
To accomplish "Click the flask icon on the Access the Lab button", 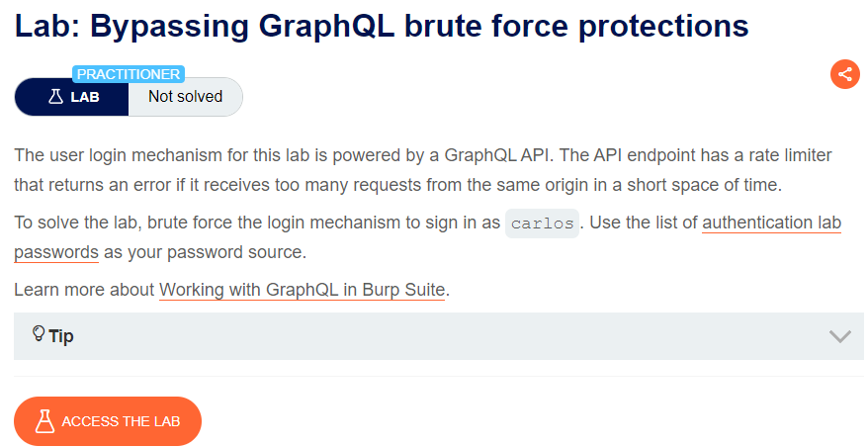I will pyautogui.click(x=43, y=421).
